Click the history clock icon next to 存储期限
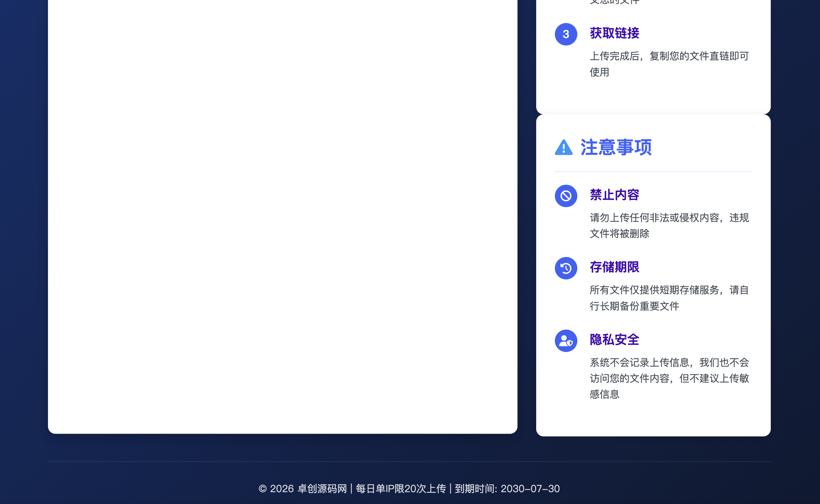820x504 pixels. [566, 268]
